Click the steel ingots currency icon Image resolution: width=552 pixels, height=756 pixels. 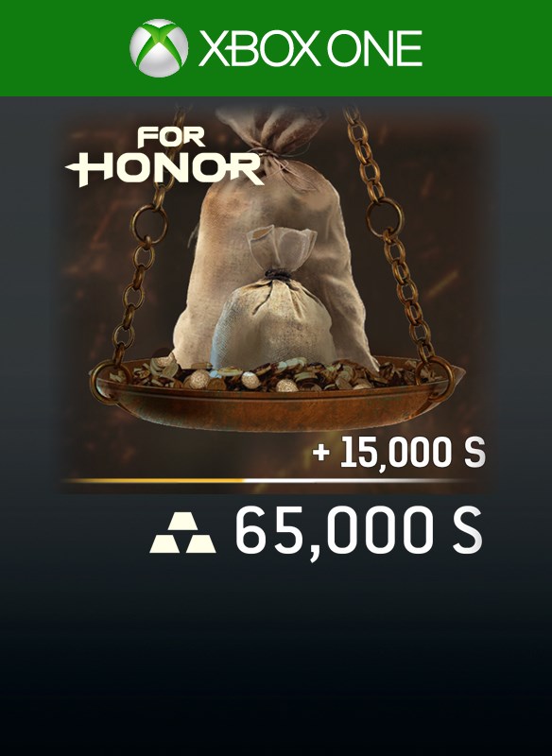182,532
